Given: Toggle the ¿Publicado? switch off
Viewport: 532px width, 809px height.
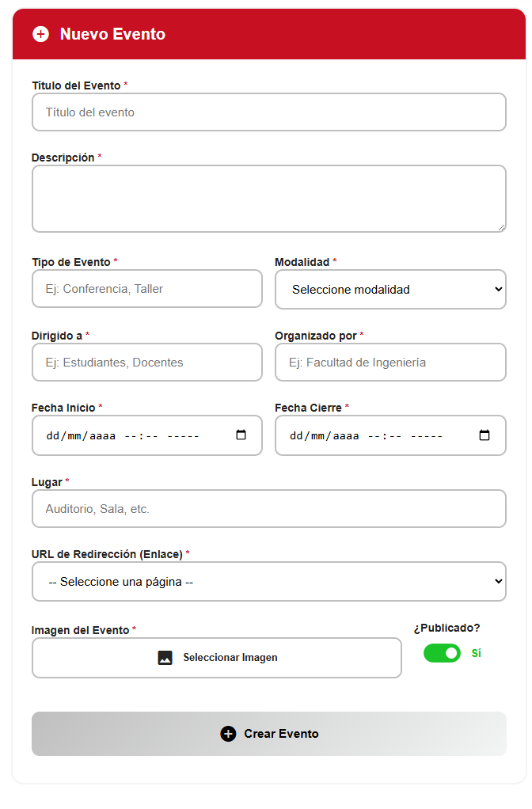Looking at the screenshot, I should click(x=442, y=653).
